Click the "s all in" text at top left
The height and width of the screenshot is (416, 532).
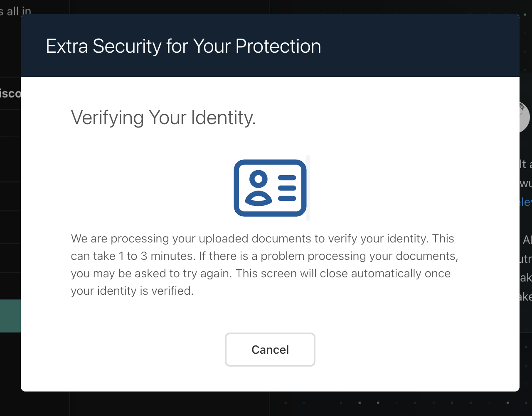[x=16, y=11]
